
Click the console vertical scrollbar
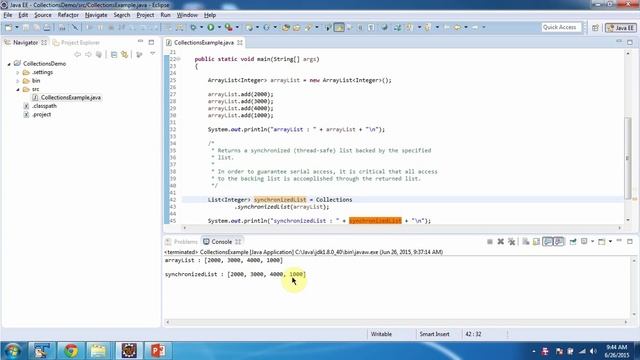coord(634,287)
